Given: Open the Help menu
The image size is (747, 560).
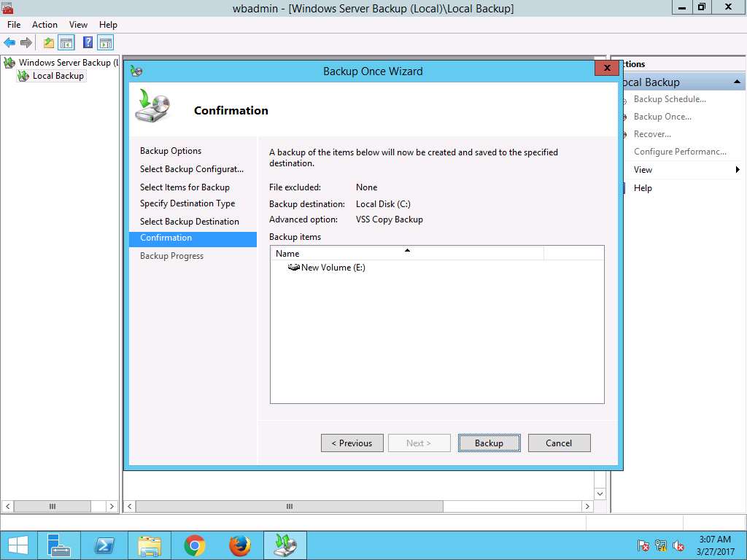Looking at the screenshot, I should 108,25.
